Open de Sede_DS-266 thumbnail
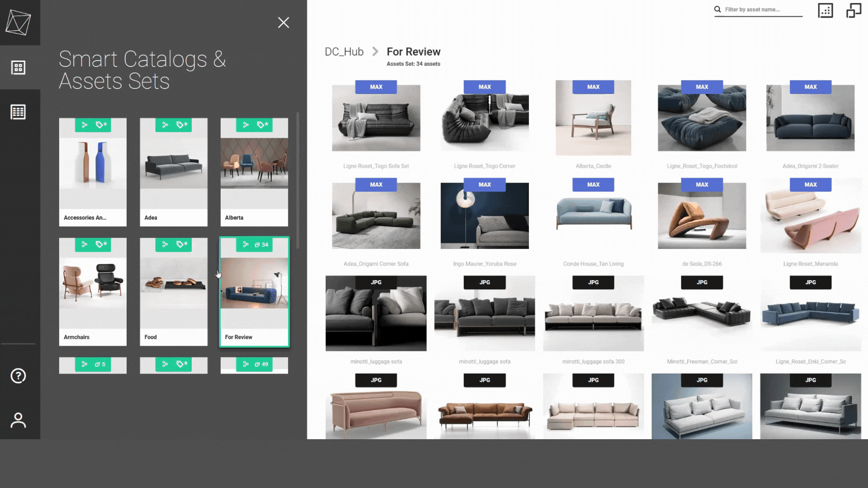Viewport: 868px width, 488px height. [x=702, y=216]
